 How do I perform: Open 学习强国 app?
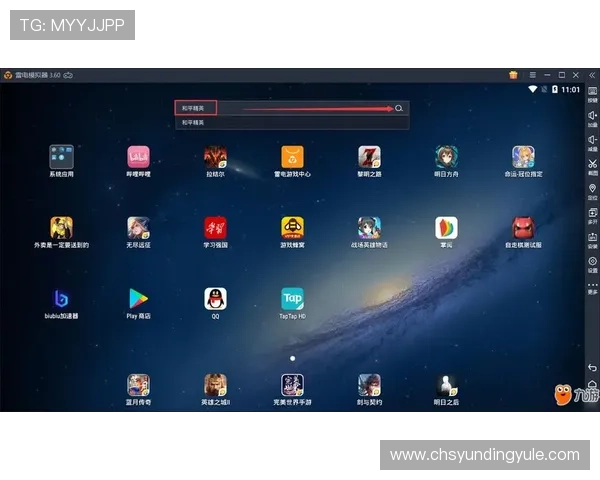point(215,228)
